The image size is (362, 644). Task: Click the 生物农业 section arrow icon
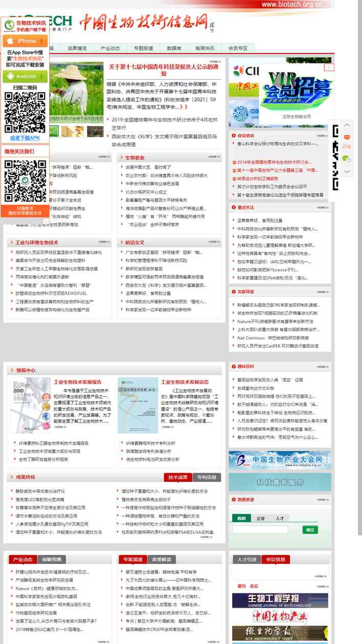(x=121, y=158)
